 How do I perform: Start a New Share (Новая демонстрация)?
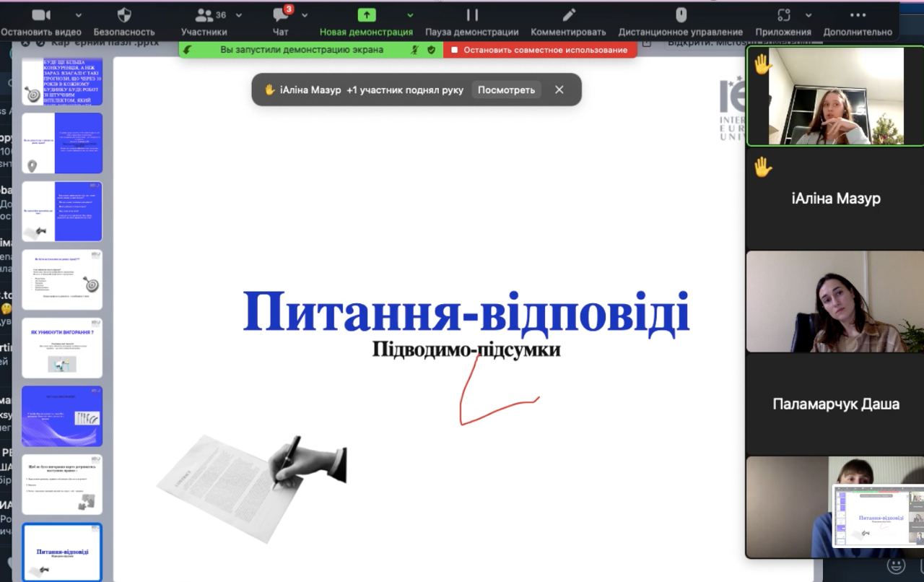(366, 15)
